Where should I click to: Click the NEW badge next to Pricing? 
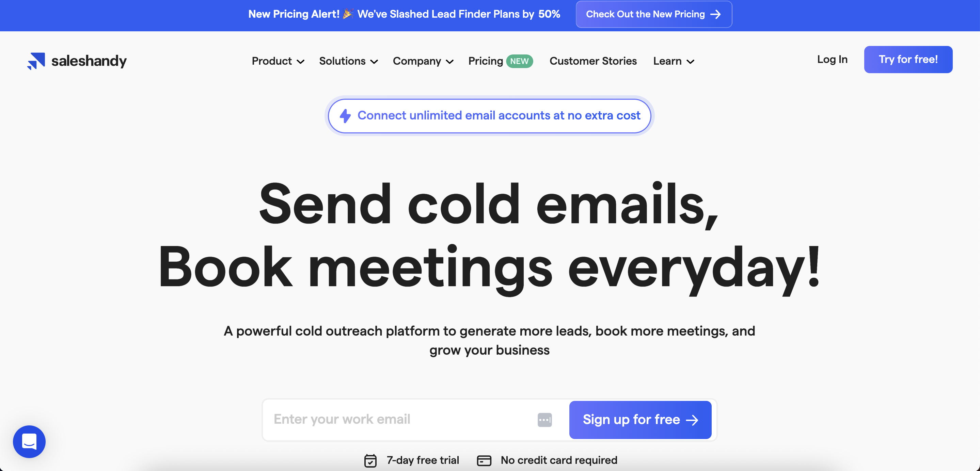[x=520, y=61]
